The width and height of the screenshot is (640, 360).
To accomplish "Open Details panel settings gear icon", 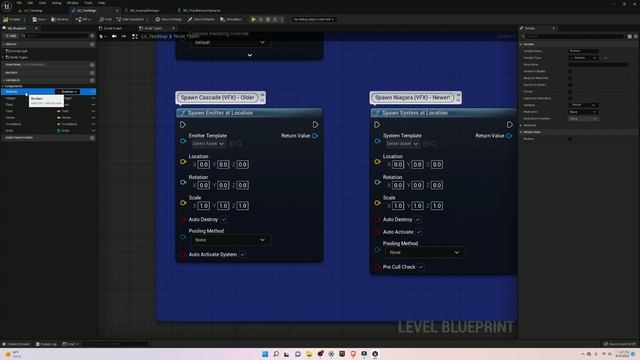I will tap(636, 36).
